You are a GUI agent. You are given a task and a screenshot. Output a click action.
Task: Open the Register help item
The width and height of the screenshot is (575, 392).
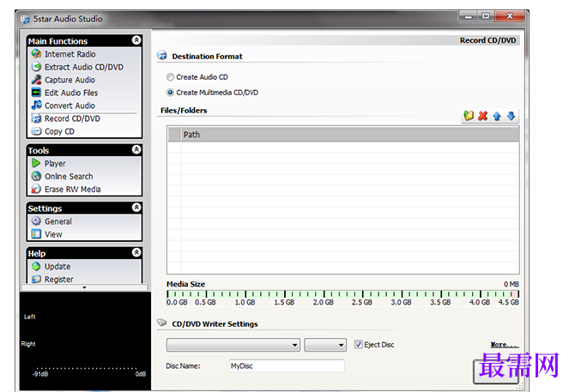click(x=59, y=279)
